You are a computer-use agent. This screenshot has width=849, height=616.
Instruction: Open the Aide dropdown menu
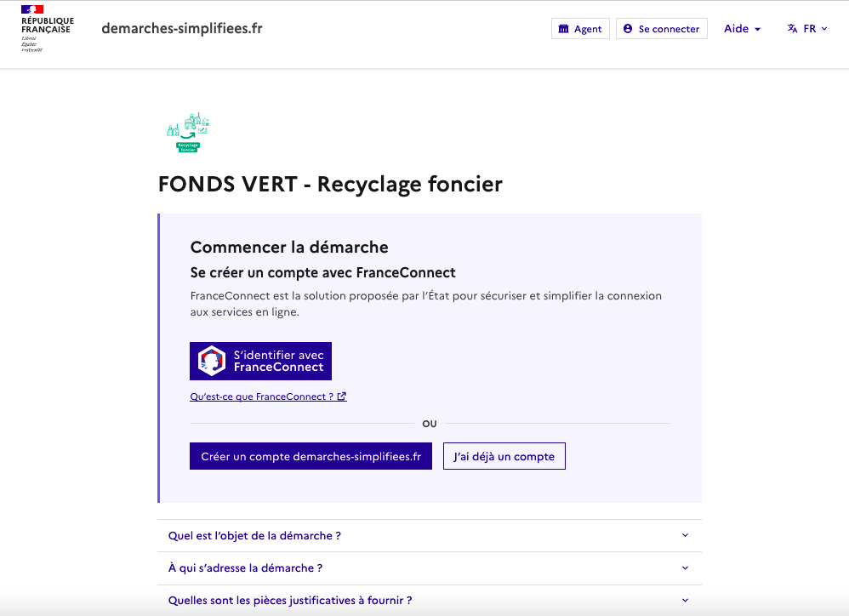click(x=742, y=29)
